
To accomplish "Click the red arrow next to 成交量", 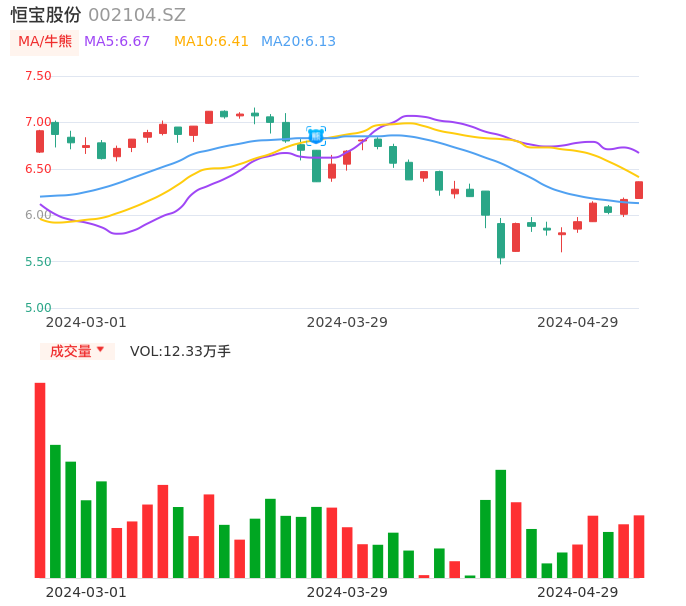I will [100, 350].
